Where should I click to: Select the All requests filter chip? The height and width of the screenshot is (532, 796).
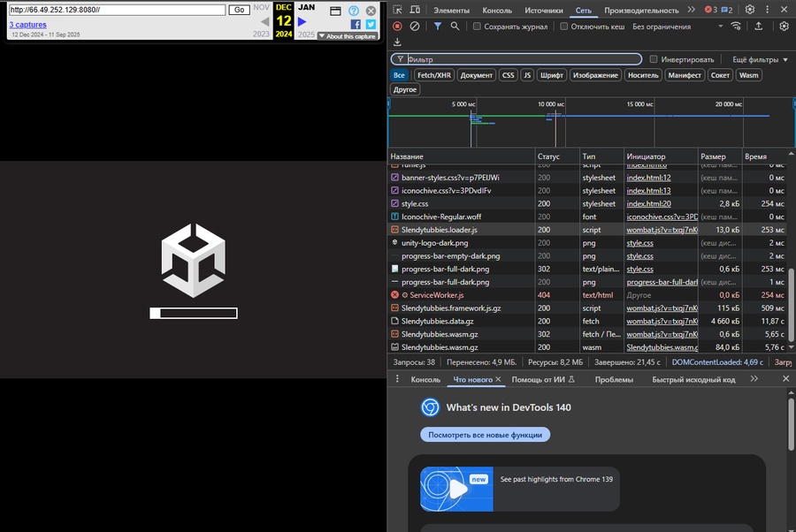399,75
